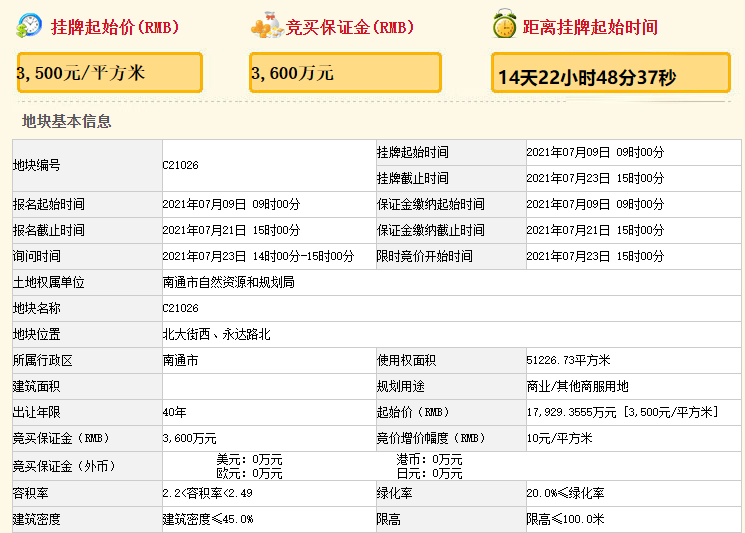Viewport: 745px width, 533px height.
Task: Select 建筑密度≤45.0% value
Action: pos(208,519)
